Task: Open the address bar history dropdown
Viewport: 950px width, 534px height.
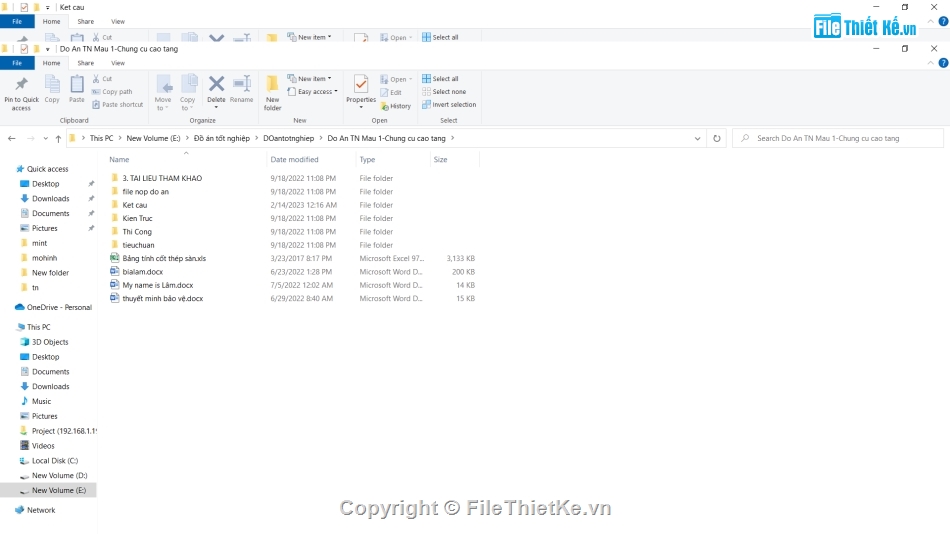Action: [x=697, y=138]
